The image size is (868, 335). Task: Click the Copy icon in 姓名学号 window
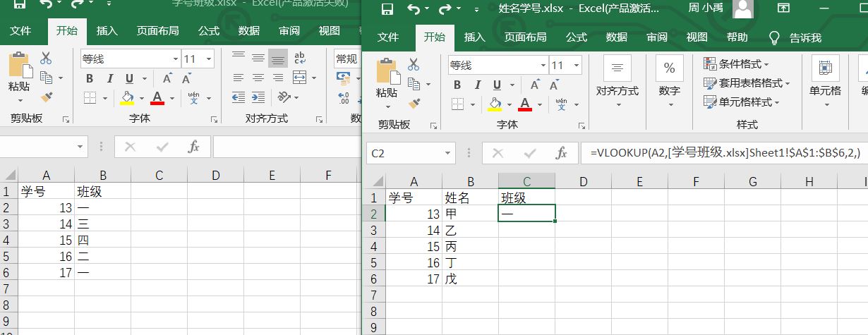tap(414, 85)
